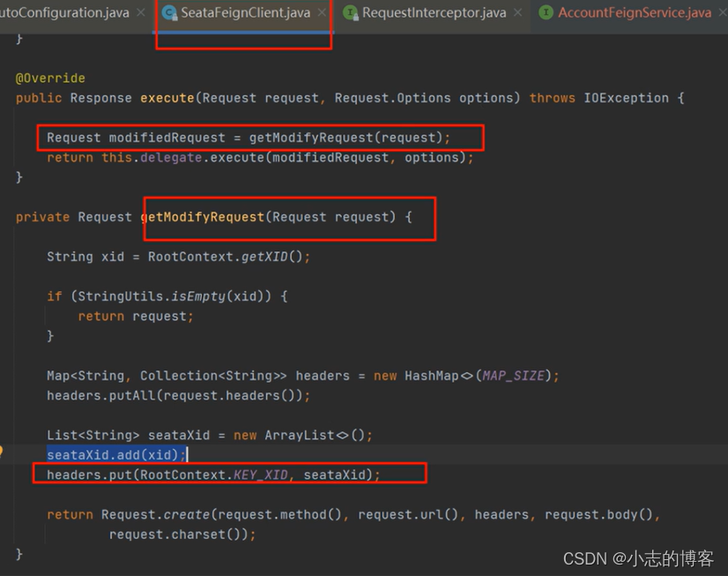Open the RequestInterceptor.java tab
728x576 pixels.
(434, 13)
